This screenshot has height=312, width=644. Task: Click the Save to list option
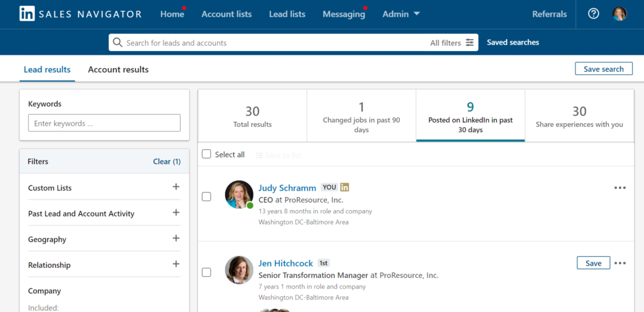279,155
